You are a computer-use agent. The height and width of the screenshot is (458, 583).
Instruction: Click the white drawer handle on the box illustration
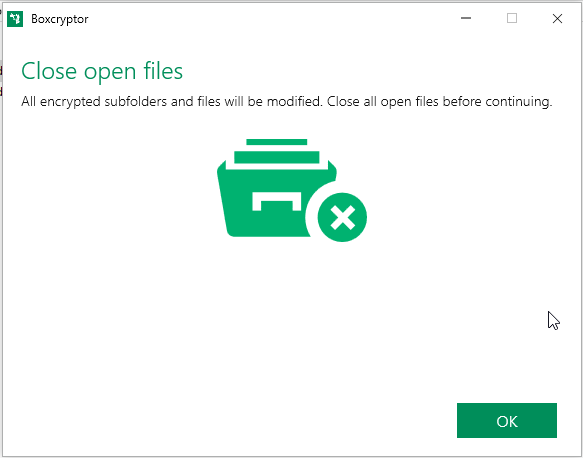point(277,201)
